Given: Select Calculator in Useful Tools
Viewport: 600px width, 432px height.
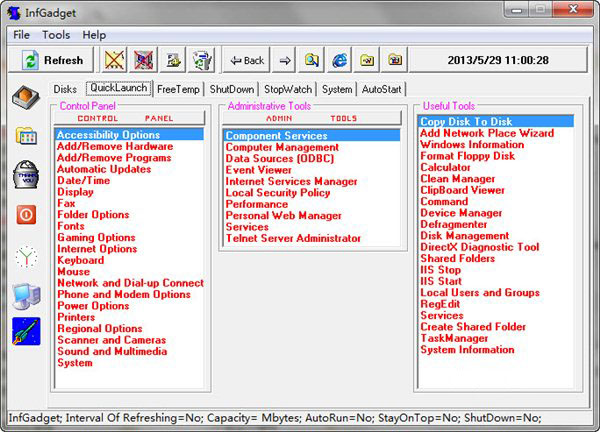Looking at the screenshot, I should 445,167.
